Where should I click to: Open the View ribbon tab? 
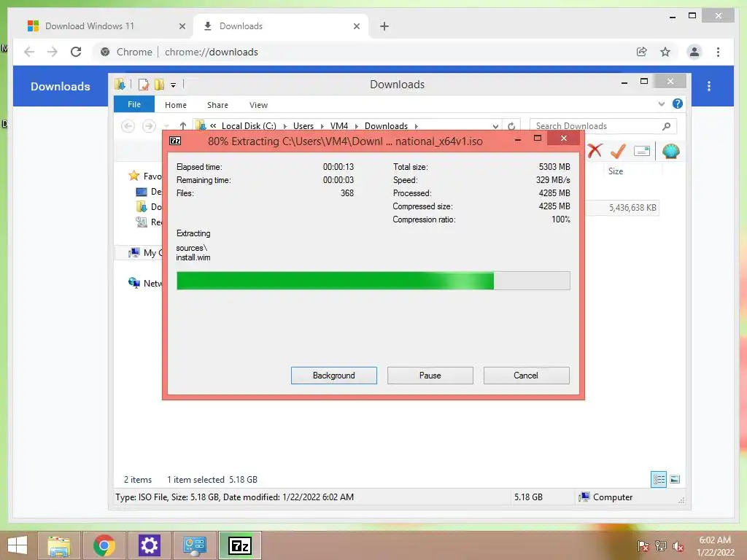(258, 105)
